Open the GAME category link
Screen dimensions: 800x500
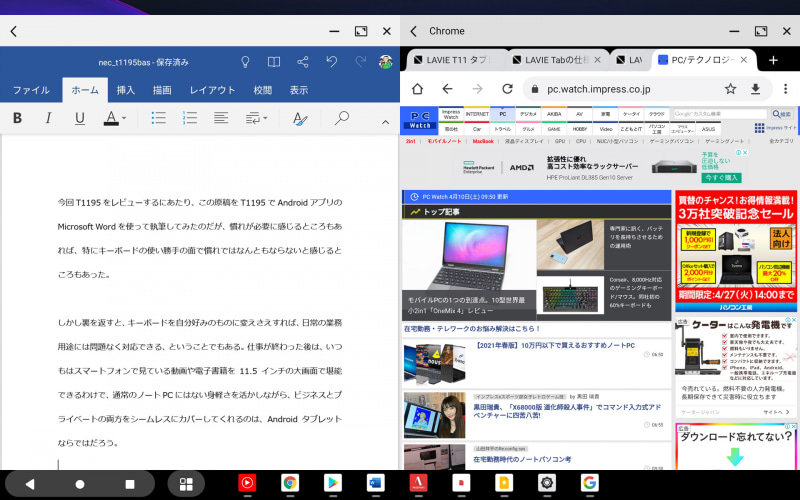click(x=554, y=129)
